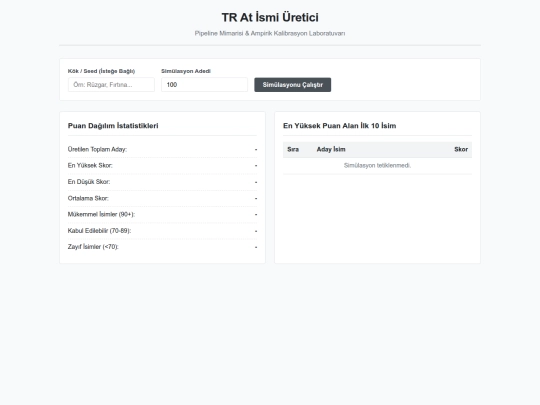Viewport: 540px width, 405px height.
Task: Focus the Simülasyon Adedi number field
Action: [205, 85]
